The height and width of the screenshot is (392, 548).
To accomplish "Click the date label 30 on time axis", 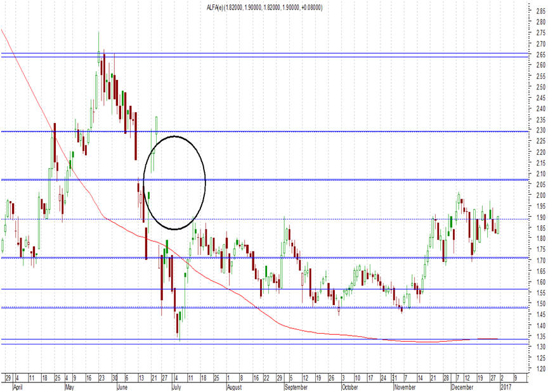I will (x=115, y=378).
